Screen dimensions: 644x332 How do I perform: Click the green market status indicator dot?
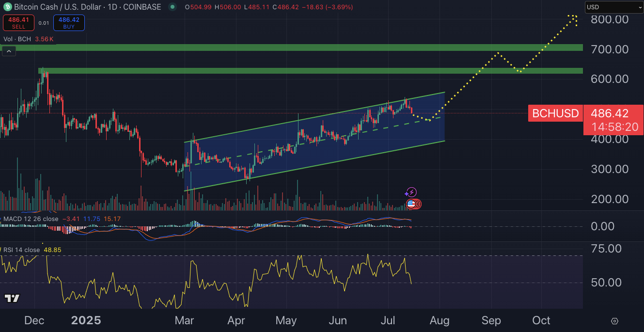pos(172,7)
